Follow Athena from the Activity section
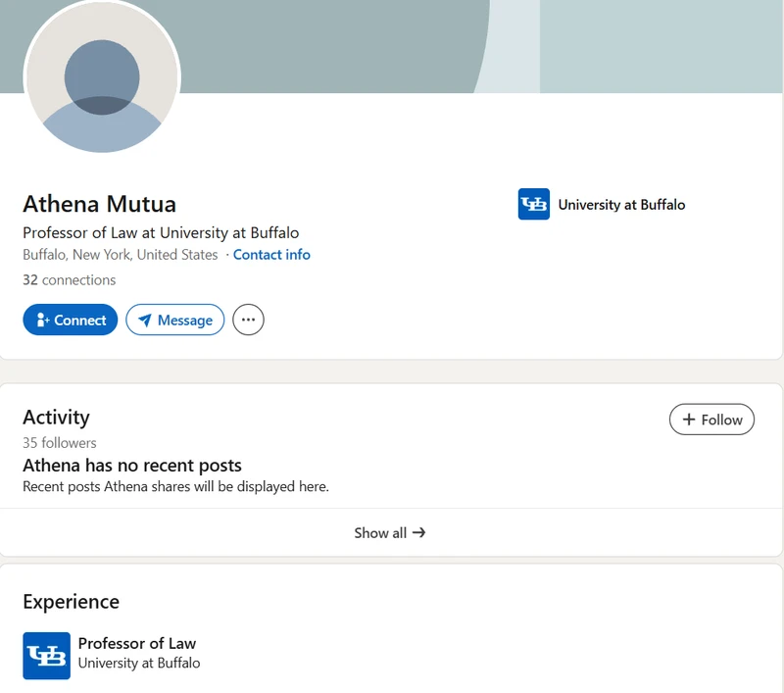The height and width of the screenshot is (693, 784). coord(711,420)
